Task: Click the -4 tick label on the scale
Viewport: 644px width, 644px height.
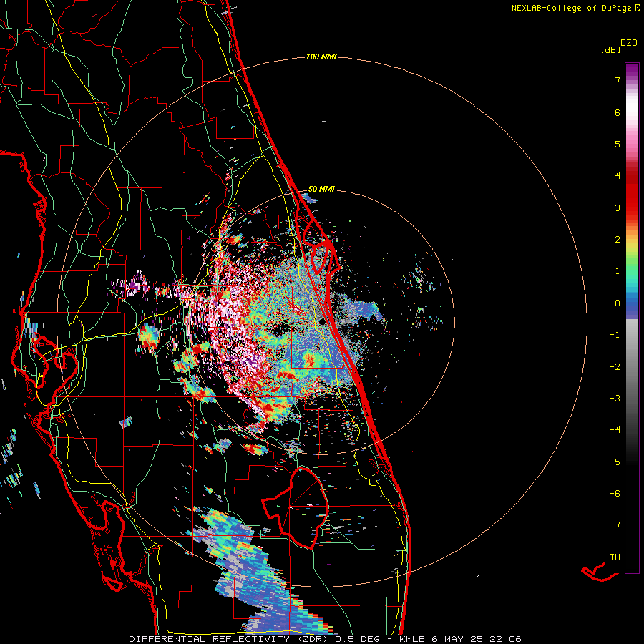Action: tap(615, 430)
